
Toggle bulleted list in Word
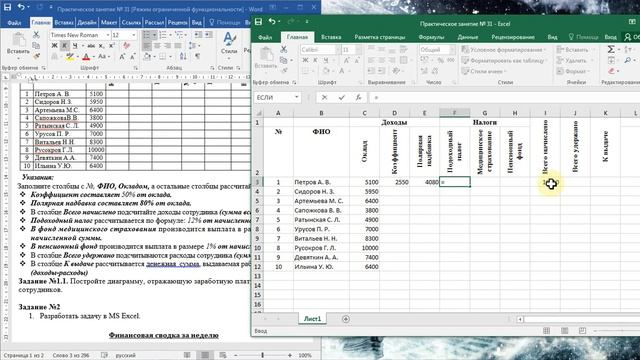[x=147, y=35]
